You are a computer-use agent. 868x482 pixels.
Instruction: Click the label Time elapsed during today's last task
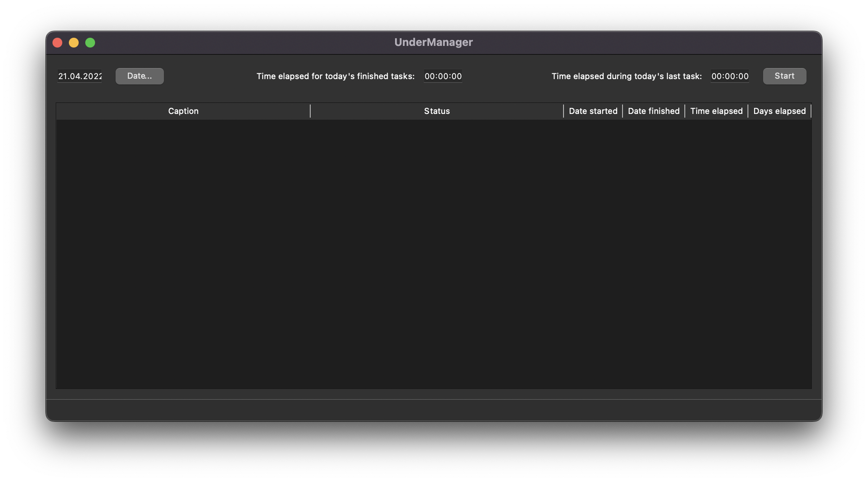click(627, 76)
